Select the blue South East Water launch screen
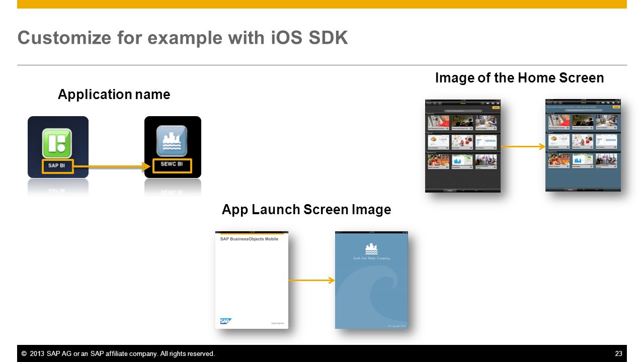 [x=371, y=280]
